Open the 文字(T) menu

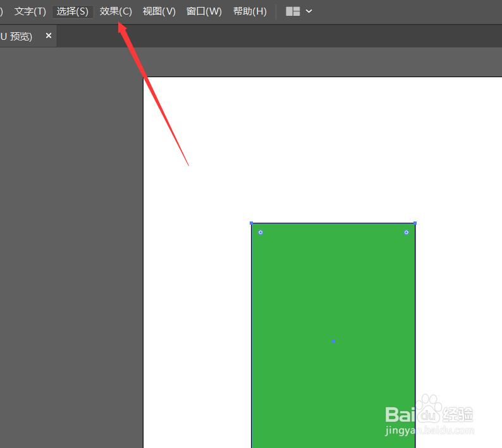30,11
